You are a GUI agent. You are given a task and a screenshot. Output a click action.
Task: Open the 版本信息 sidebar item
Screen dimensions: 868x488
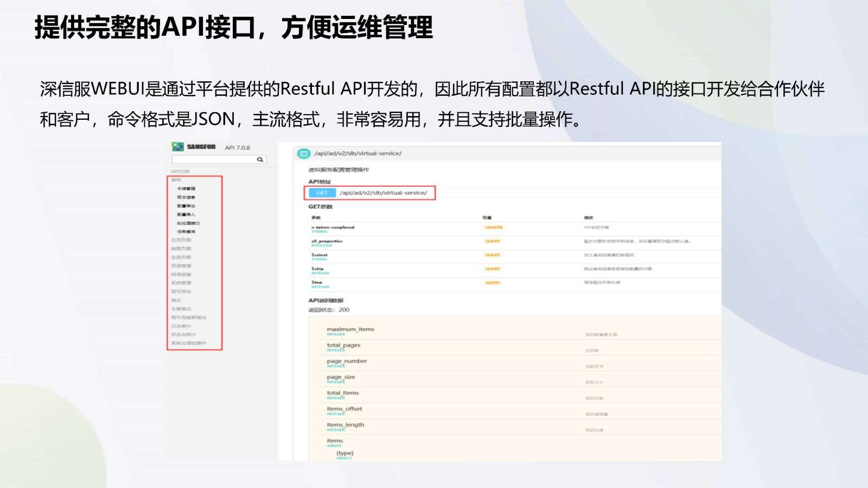click(186, 197)
